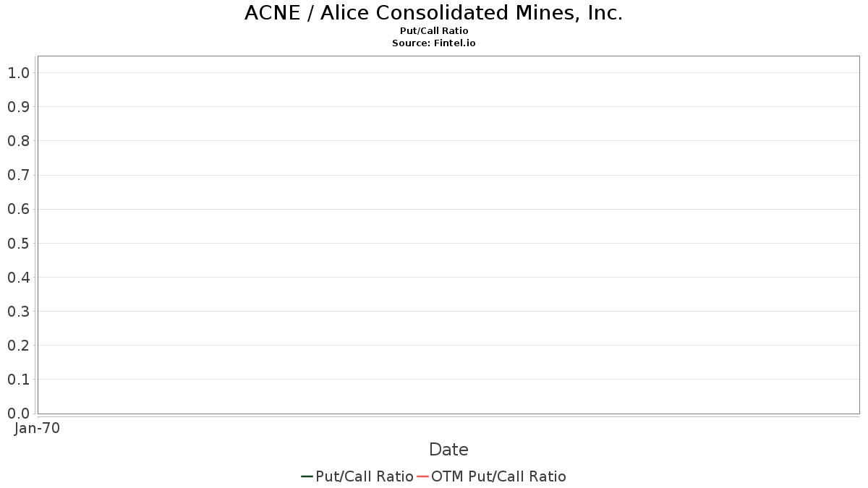
Task: Click the 0.9 y-axis tick label
Action: point(18,107)
